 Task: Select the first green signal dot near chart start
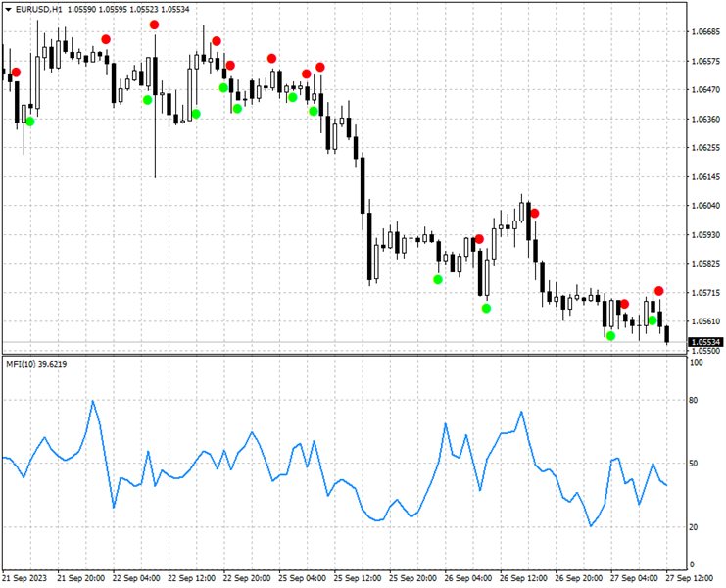30,122
